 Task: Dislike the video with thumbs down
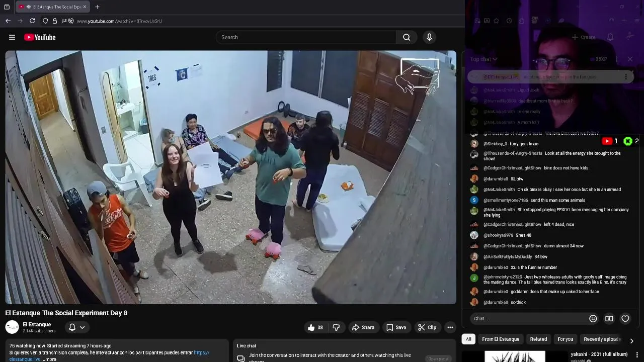[336, 327]
